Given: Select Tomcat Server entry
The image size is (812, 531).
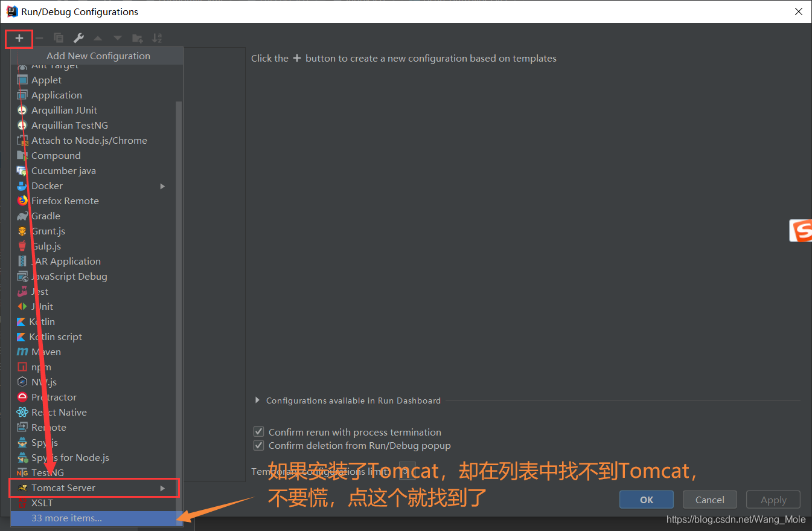Looking at the screenshot, I should click(94, 488).
